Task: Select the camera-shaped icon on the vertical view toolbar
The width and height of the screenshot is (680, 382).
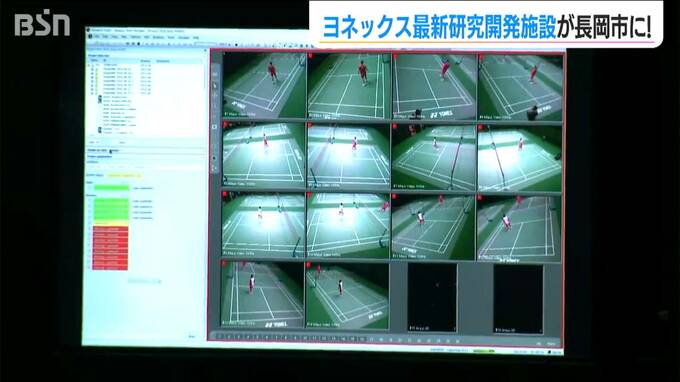Action: click(214, 127)
